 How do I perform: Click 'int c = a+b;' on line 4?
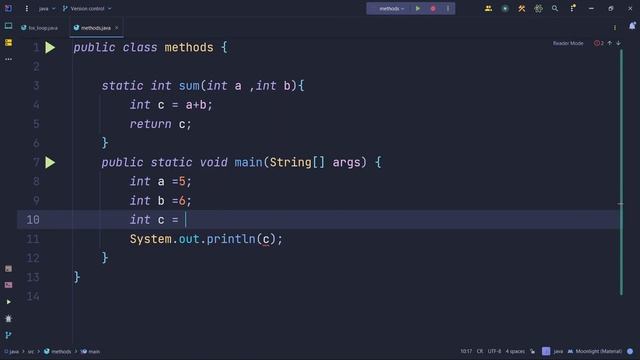click(x=171, y=105)
